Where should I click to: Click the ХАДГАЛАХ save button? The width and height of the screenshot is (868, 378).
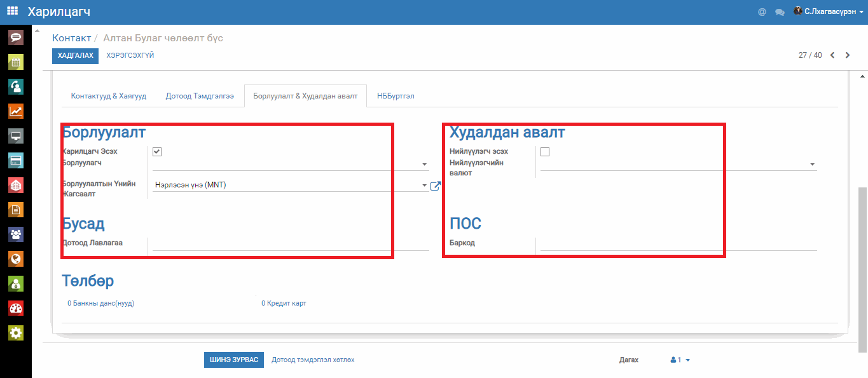[76, 56]
